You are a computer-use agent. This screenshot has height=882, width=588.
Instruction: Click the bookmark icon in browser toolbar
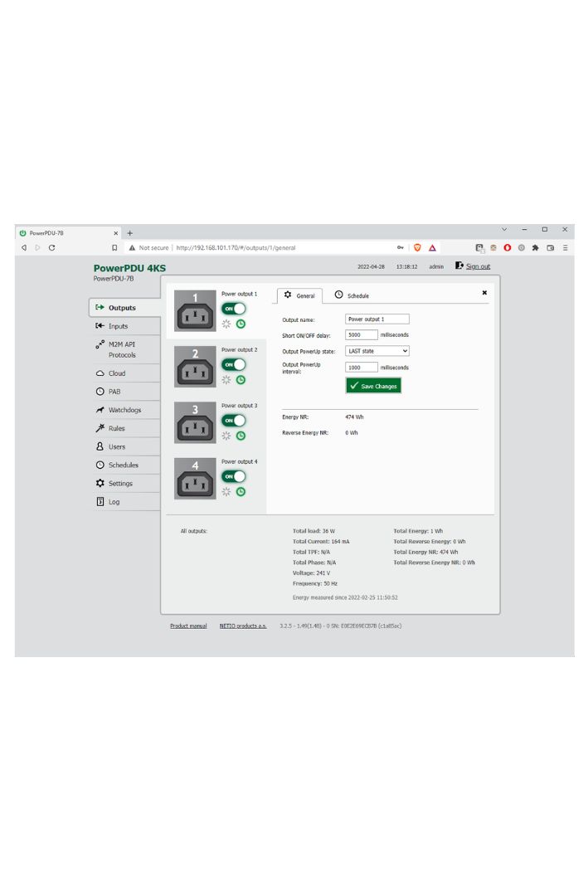pos(114,247)
